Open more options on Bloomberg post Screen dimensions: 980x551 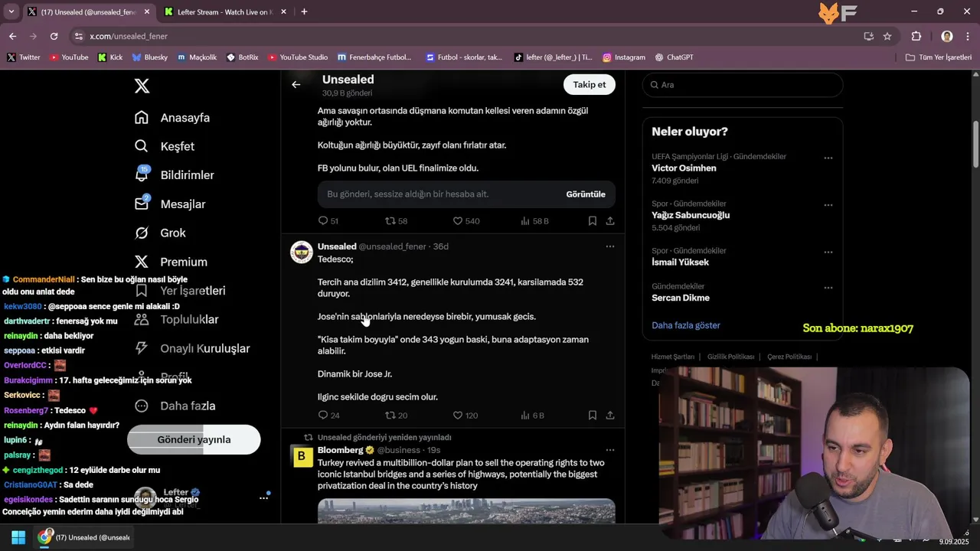point(610,450)
